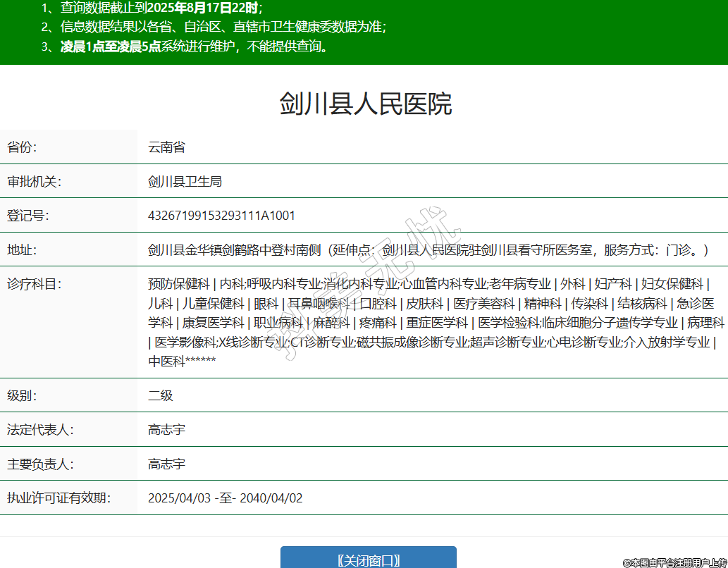Click the province value 云南省
The width and height of the screenshot is (728, 568).
pyautogui.click(x=166, y=147)
